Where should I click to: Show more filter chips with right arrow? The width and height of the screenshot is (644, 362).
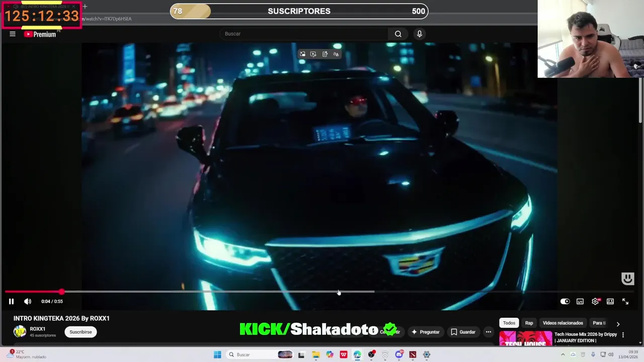618,324
